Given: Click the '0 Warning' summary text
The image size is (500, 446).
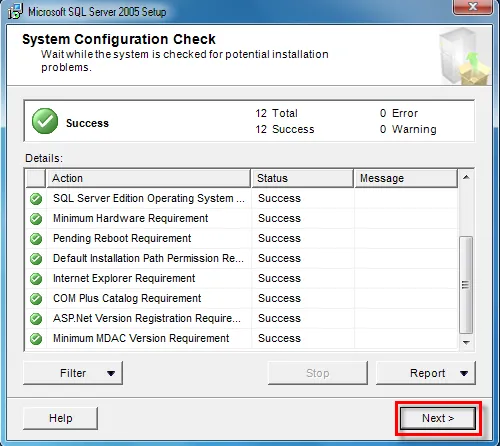Looking at the screenshot, I should [x=408, y=129].
